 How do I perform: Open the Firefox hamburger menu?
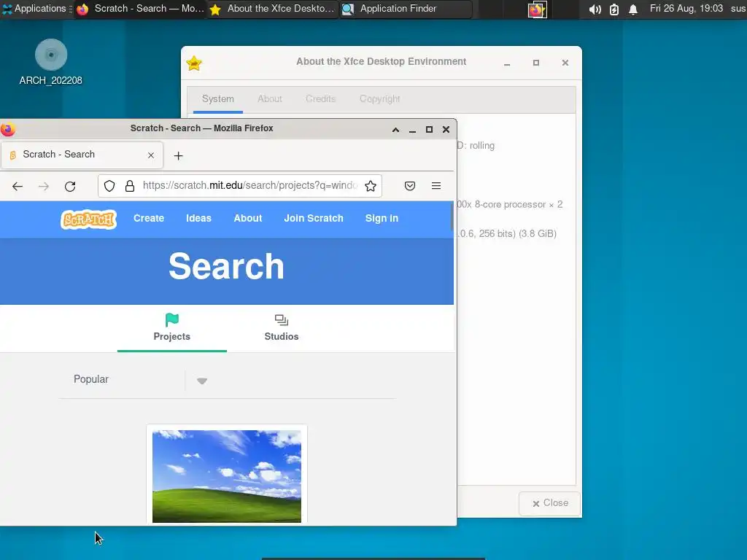coord(436,186)
